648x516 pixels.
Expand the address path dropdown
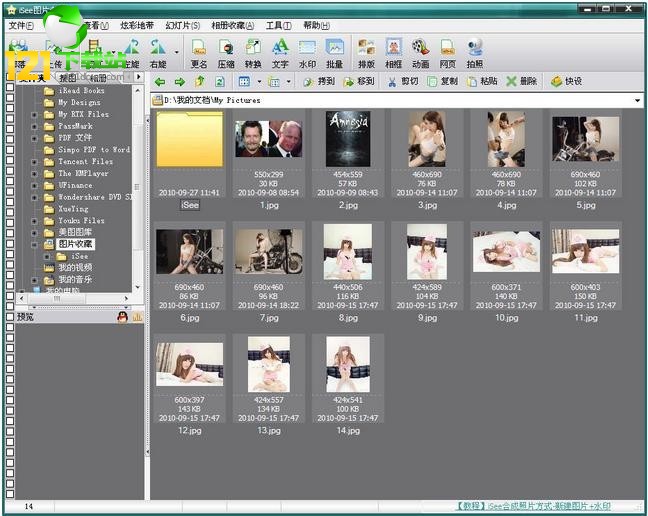637,100
